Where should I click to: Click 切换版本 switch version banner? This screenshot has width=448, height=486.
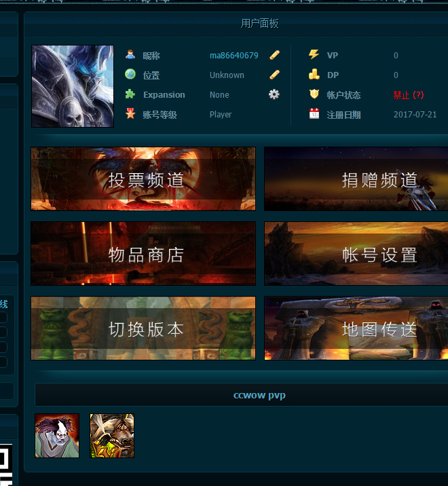[x=143, y=329]
